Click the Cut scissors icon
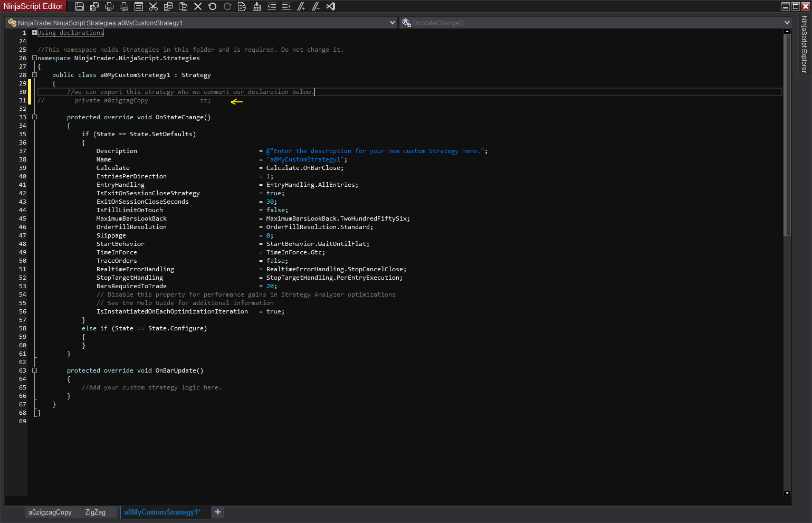Viewport: 812px width, 523px height. click(x=154, y=6)
